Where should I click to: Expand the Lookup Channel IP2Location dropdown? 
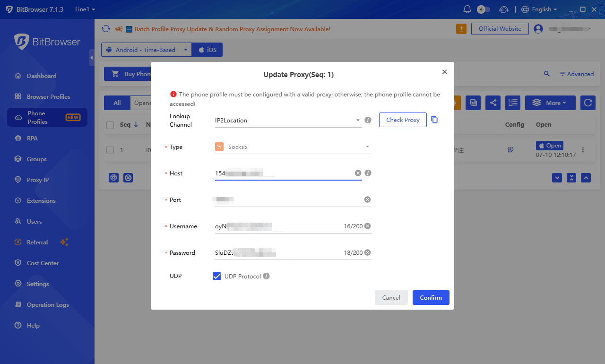coord(288,120)
